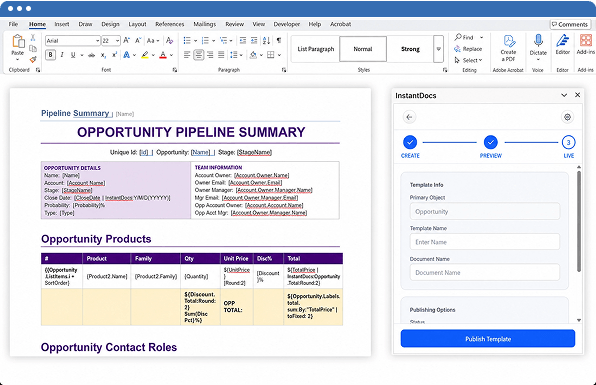Viewport: 596px width, 385px height.
Task: Click the Dictate microphone icon
Action: pyautogui.click(x=538, y=40)
